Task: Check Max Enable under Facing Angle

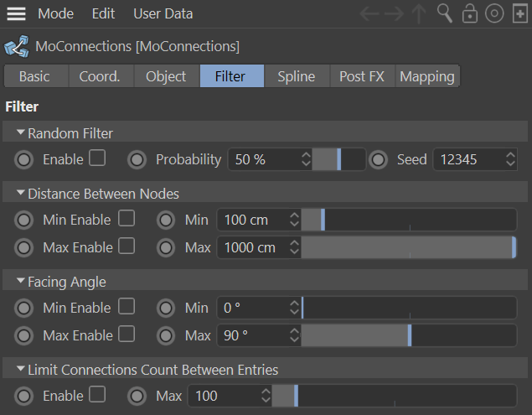Action: click(x=127, y=335)
